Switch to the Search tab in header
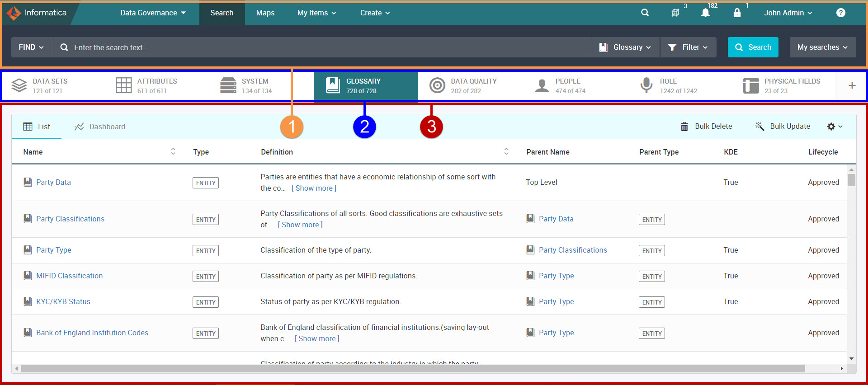This screenshot has width=868, height=385. (222, 13)
